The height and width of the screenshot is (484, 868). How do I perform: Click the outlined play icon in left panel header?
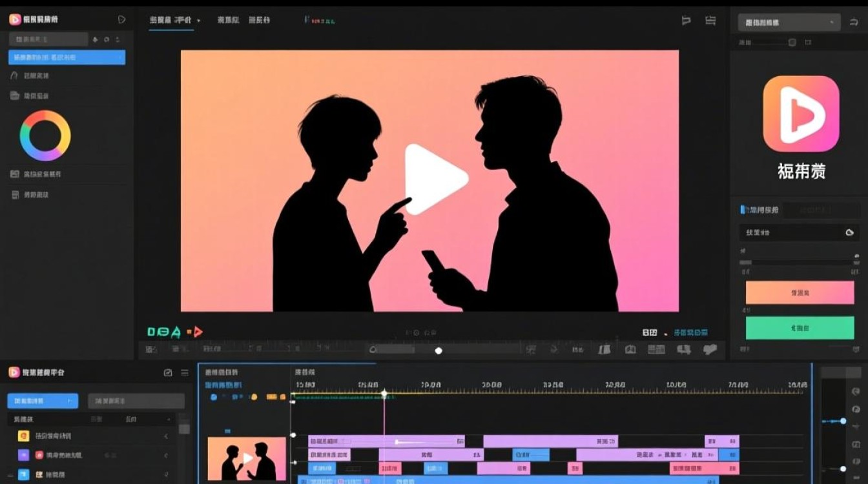(122, 20)
